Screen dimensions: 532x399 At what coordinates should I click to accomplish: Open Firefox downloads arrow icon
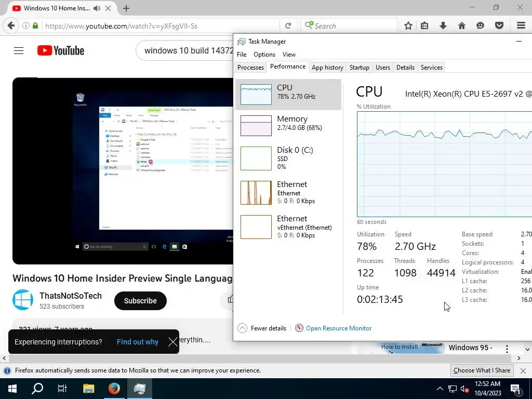click(x=443, y=26)
